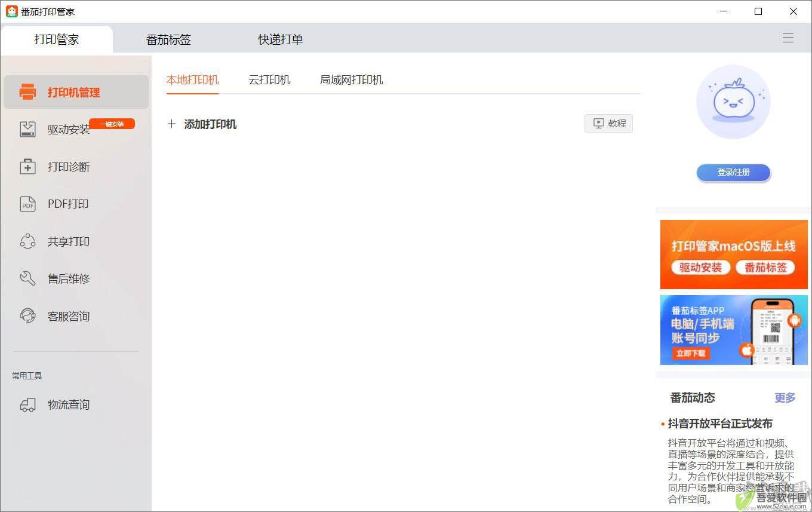Click 驱动安装 pill on the orange banner
812x512 pixels.
[700, 267]
